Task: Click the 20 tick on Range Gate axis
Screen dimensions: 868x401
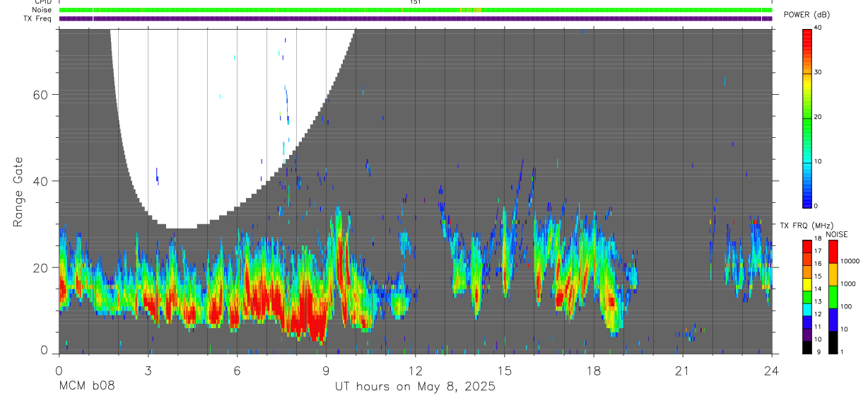Action: [x=41, y=267]
